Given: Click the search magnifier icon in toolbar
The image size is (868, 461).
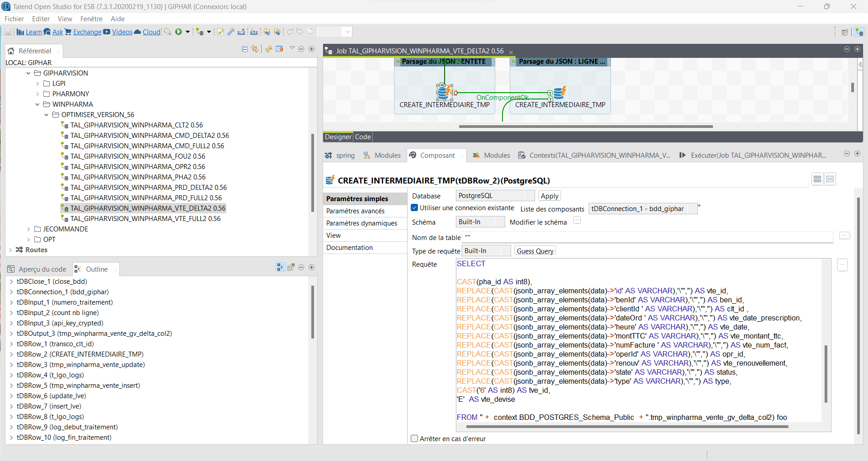Looking at the screenshot, I should click(167, 32).
